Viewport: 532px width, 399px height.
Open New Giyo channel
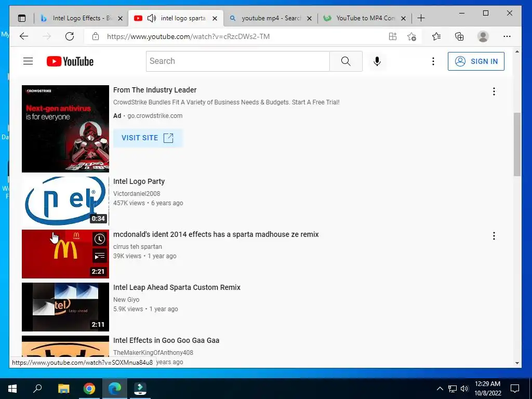(126, 300)
